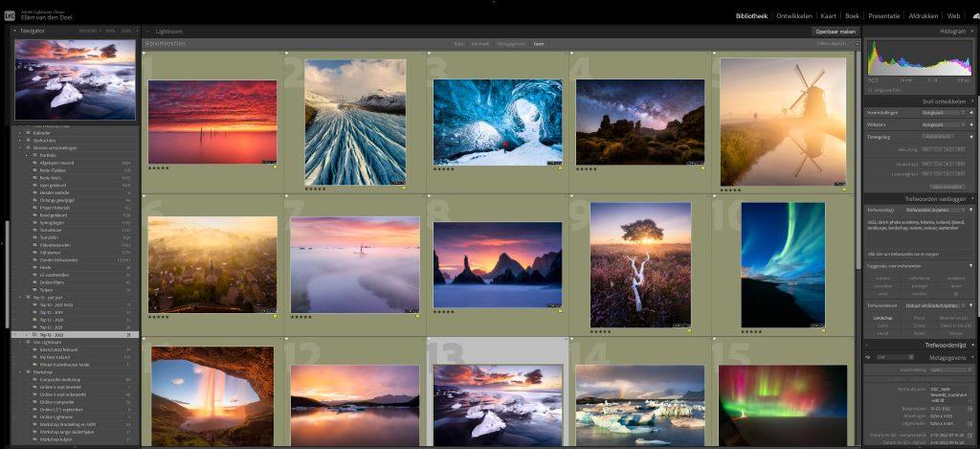Click the badge icons on the Milky Way thumbnail
Image resolution: width=980 pixels, height=449 pixels.
(695, 163)
